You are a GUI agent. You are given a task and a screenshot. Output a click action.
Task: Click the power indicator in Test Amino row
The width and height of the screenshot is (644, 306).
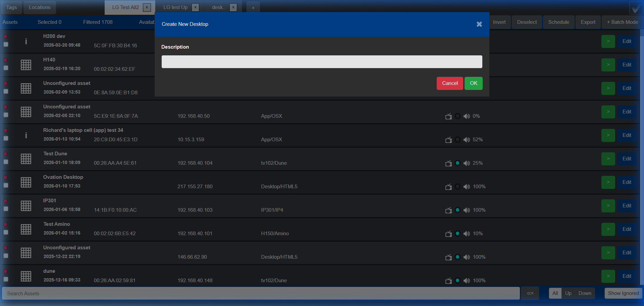458,234
